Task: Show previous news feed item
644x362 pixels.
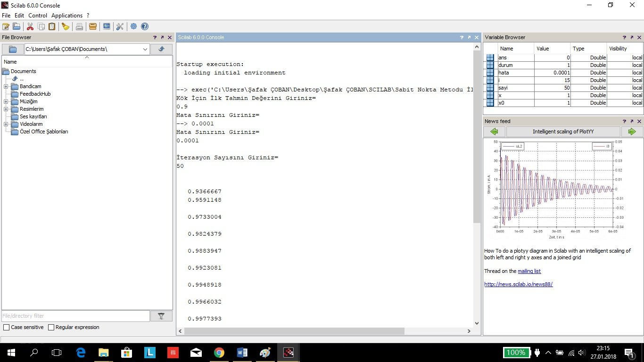Action: 494,132
